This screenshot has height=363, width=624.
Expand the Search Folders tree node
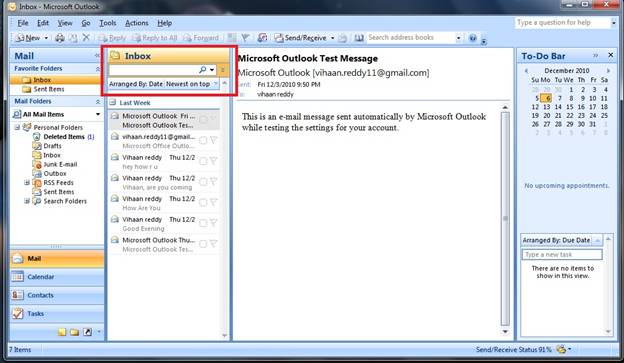click(x=27, y=201)
